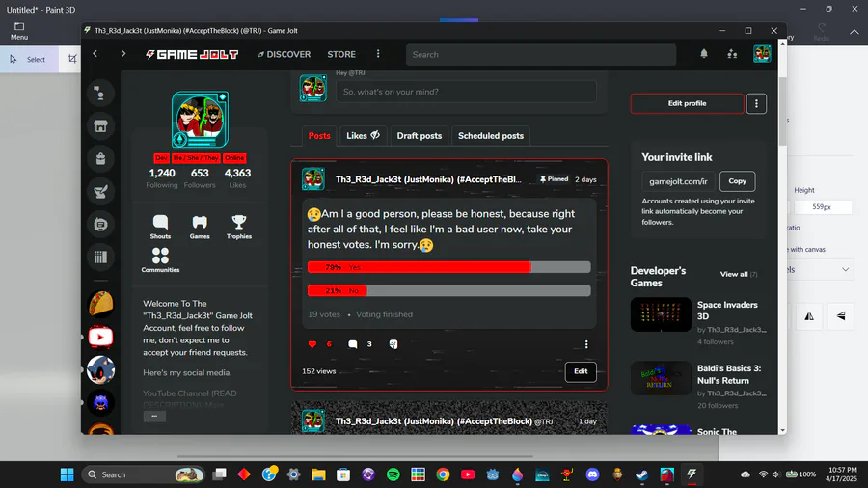The image size is (868, 488).
Task: Click the 79% Yes poll bar
Action: tap(448, 267)
